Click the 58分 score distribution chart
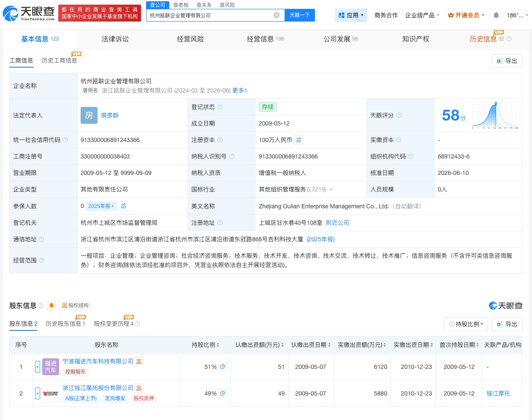 (x=495, y=115)
